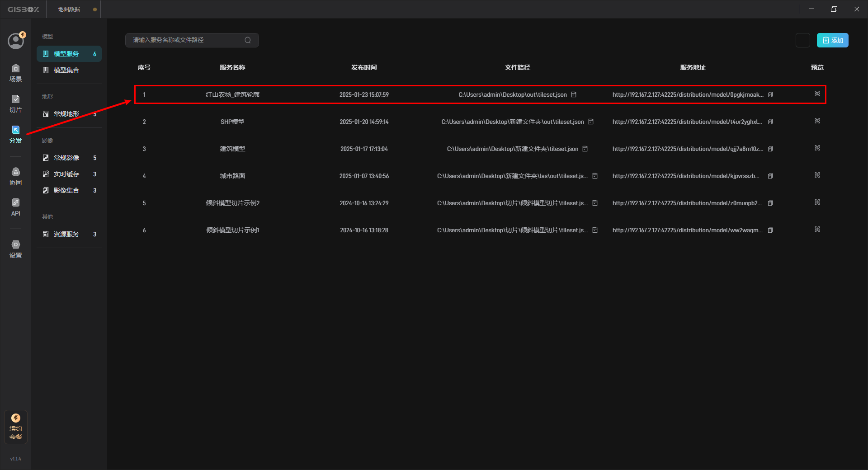Open file location for 城市路面 row
Image resolution: width=868 pixels, height=470 pixels.
click(x=595, y=176)
